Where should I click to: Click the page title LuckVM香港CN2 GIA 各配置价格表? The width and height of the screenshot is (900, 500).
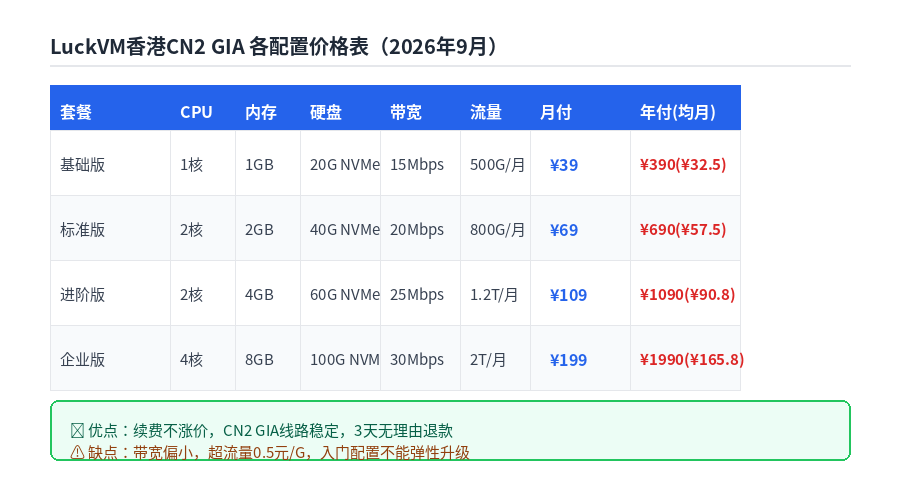coord(275,46)
